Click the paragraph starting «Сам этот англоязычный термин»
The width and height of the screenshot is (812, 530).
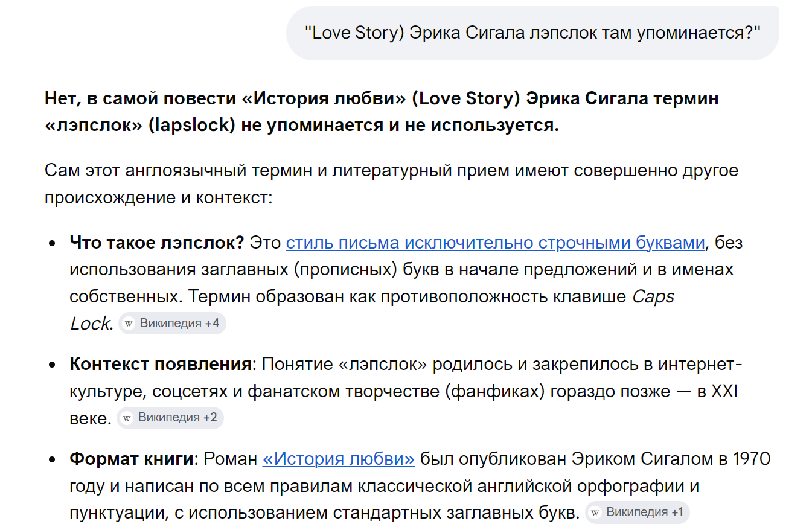point(391,184)
